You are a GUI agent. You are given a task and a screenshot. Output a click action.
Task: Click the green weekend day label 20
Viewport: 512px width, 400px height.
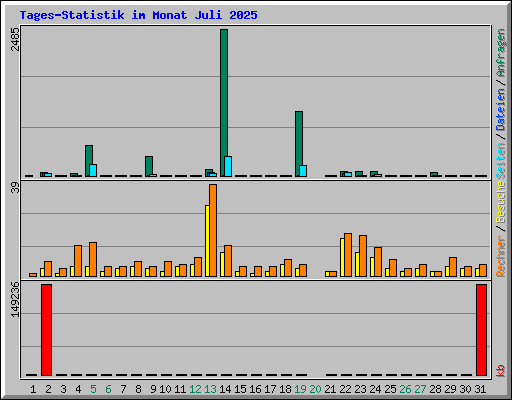(x=315, y=389)
